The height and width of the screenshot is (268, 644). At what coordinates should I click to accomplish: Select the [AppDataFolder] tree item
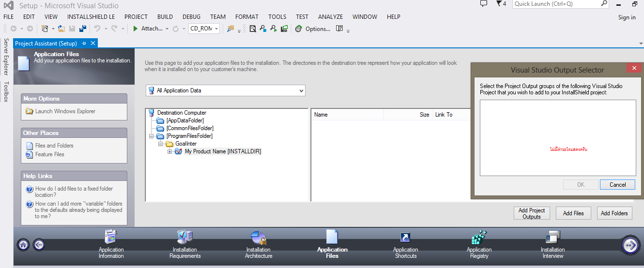tap(185, 120)
